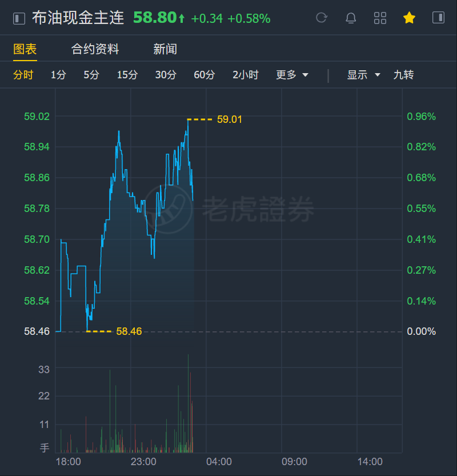The height and width of the screenshot is (476, 457).
Task: Select 分时 timeframe
Action: [x=23, y=75]
